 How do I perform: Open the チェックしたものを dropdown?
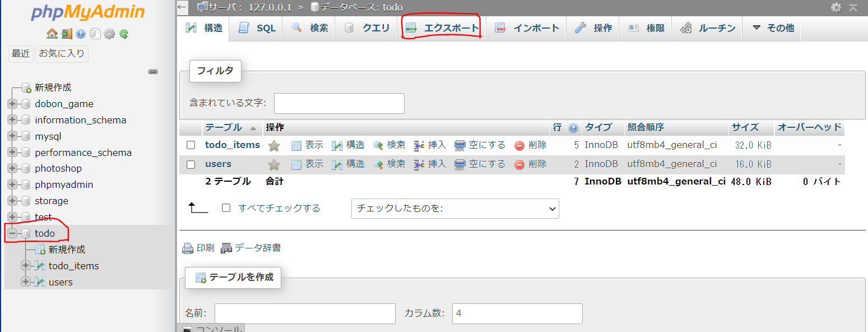454,208
